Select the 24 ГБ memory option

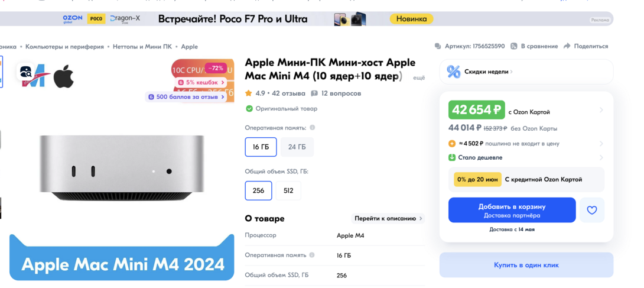click(297, 147)
